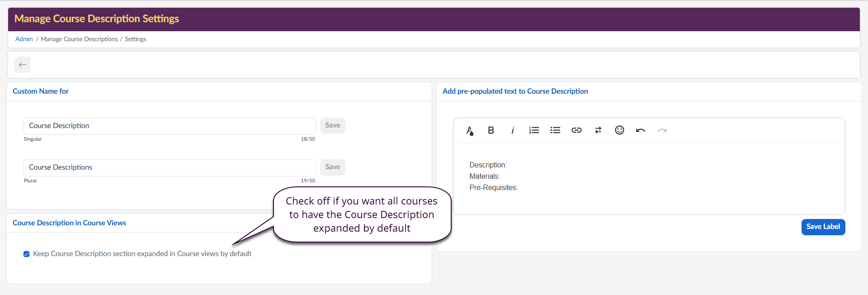Click the pre-populated text area after Pre-Requisites

coord(588,188)
